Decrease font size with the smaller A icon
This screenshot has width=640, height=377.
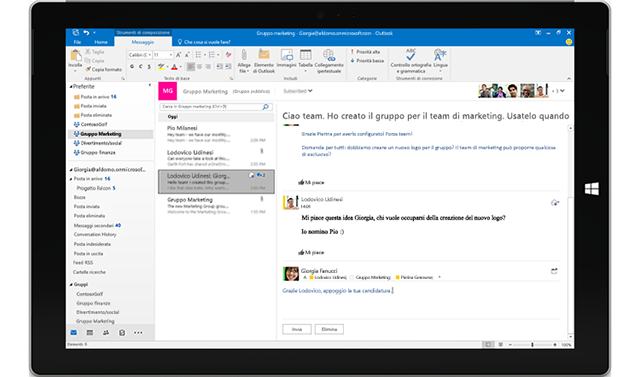click(x=187, y=55)
